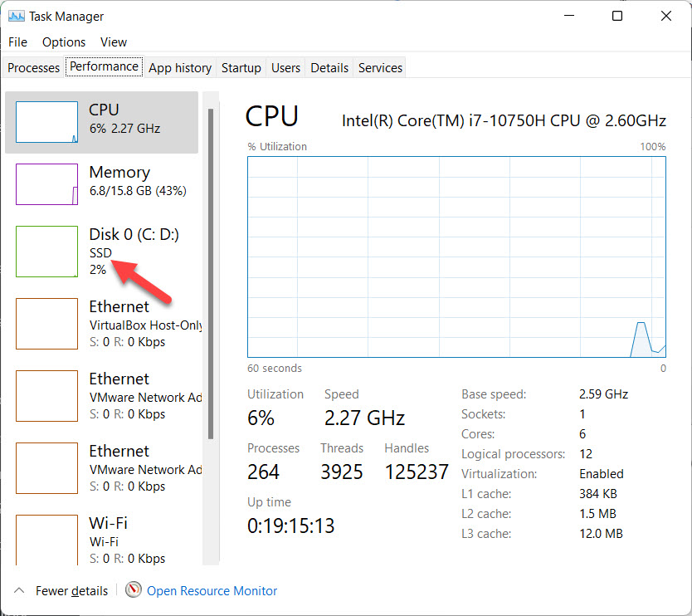Open the View menu
The image size is (692, 616).
pyautogui.click(x=114, y=42)
